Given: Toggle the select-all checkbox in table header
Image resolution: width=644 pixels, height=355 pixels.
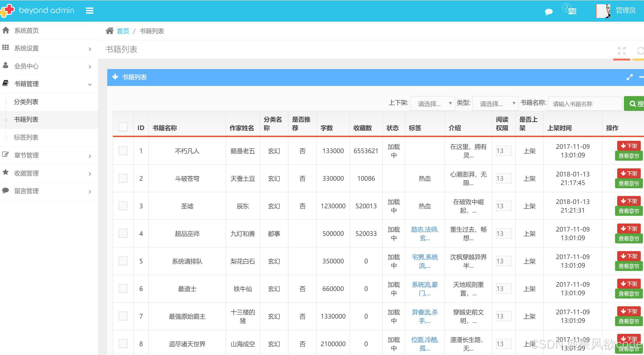Looking at the screenshot, I should tap(123, 127).
